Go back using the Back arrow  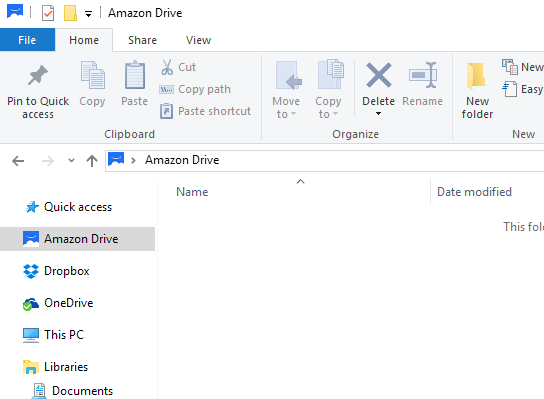click(x=18, y=161)
